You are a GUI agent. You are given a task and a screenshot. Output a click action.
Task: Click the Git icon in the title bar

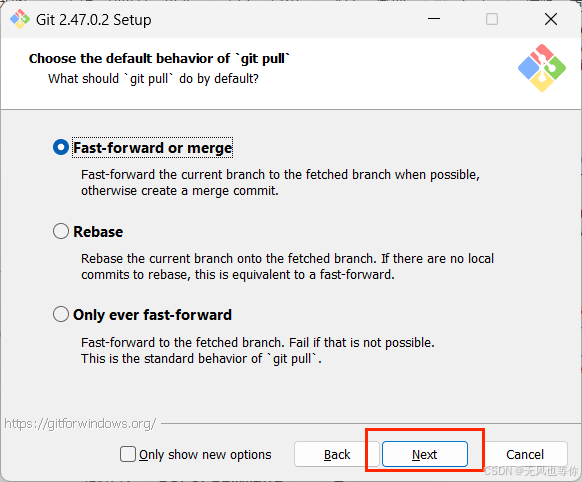tap(20, 19)
